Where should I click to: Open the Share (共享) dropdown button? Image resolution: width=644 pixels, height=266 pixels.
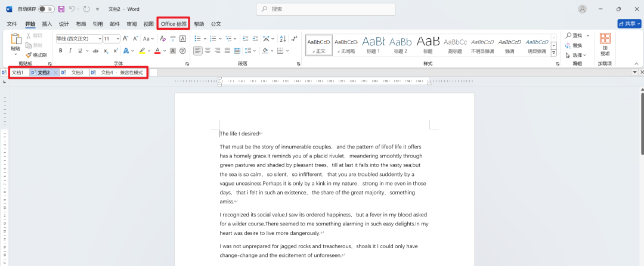(629, 24)
